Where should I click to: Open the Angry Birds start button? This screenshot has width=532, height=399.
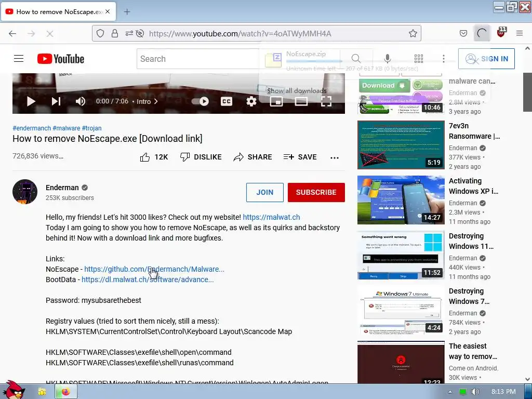pyautogui.click(x=14, y=391)
